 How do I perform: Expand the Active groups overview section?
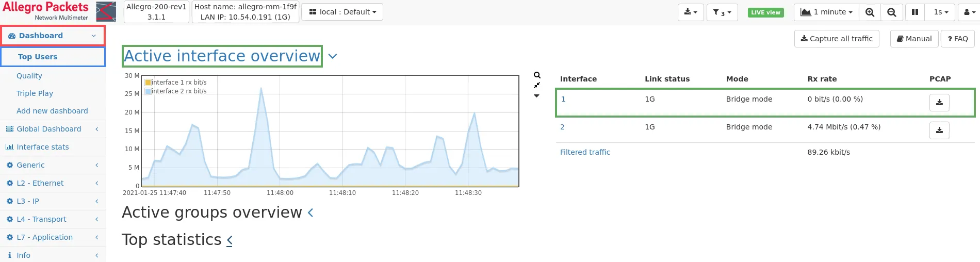pos(311,212)
